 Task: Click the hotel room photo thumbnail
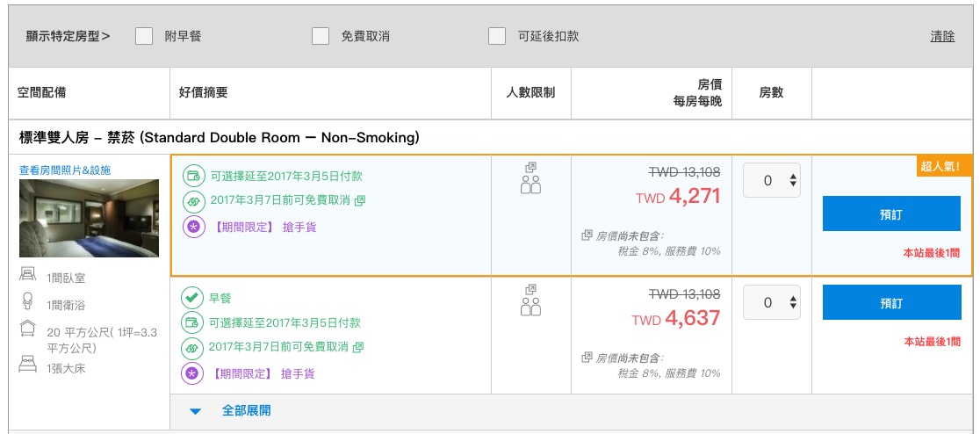(x=89, y=219)
